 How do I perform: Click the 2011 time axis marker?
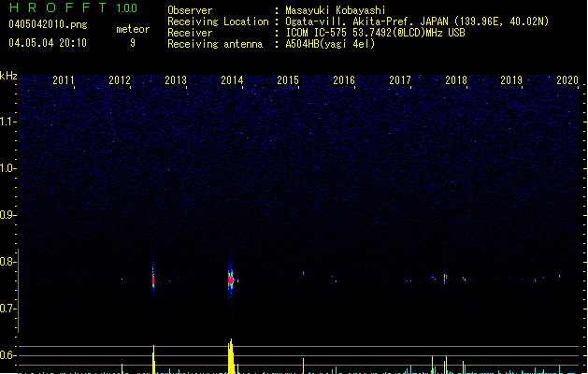[x=64, y=80]
